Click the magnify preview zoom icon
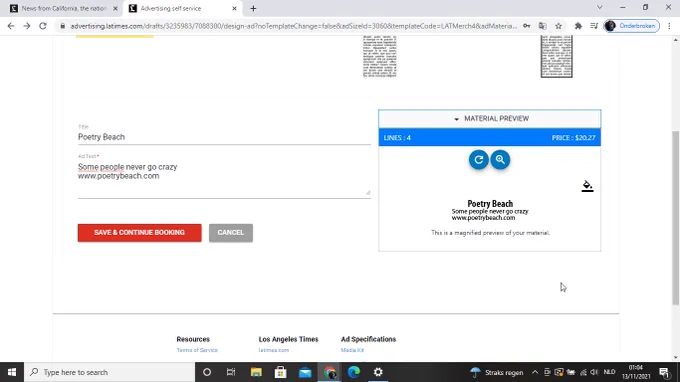 (500, 160)
